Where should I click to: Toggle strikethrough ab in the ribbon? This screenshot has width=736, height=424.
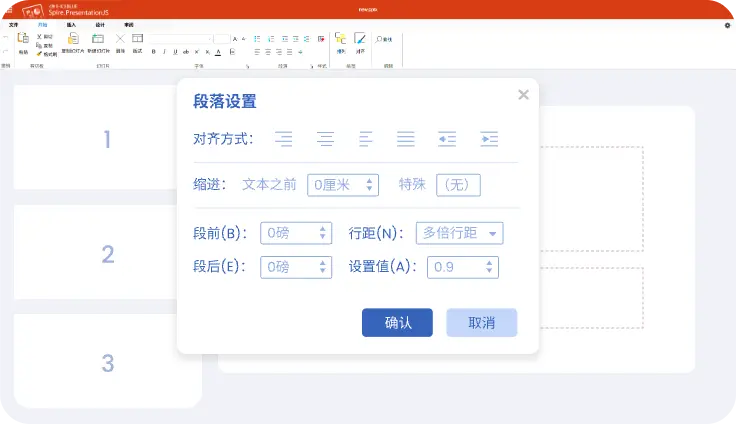[186, 52]
